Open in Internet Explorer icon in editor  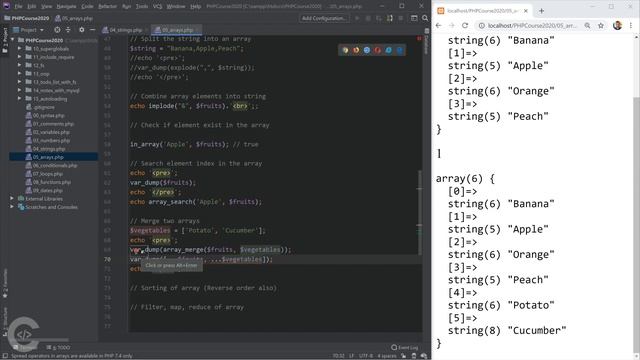(389, 50)
